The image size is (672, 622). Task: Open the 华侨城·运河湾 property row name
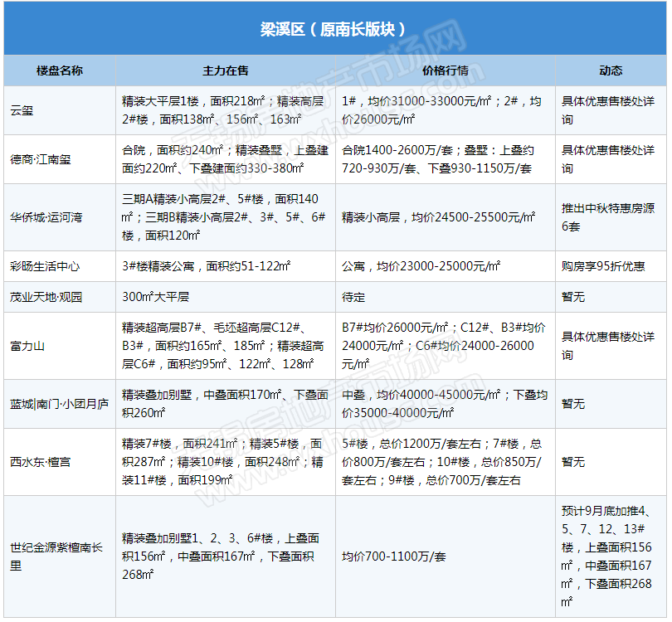pos(46,217)
